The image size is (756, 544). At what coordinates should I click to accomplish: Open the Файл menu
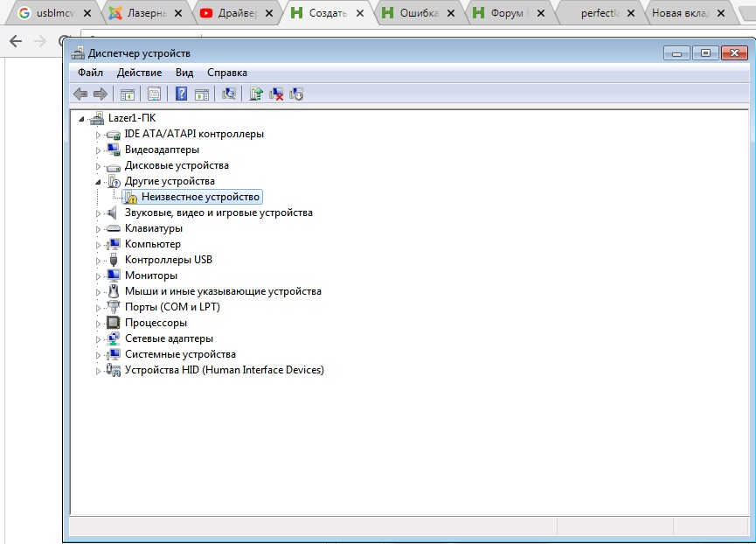90,73
